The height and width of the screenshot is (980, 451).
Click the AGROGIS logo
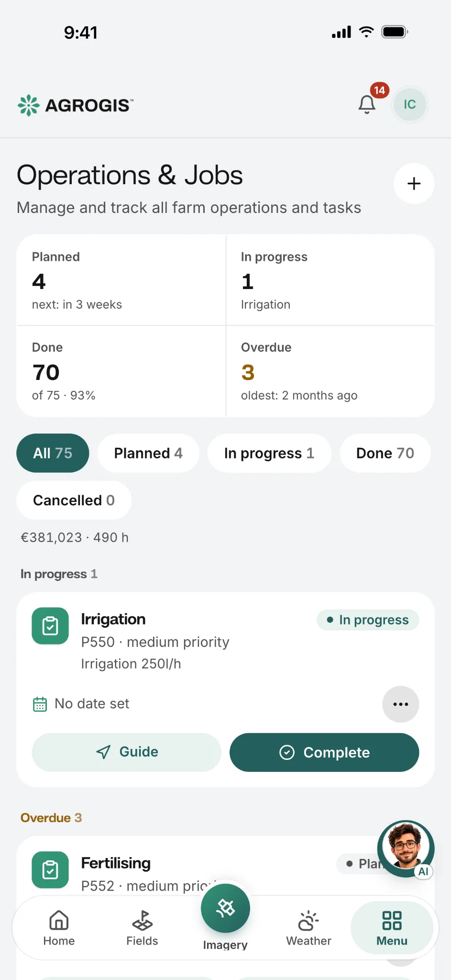click(x=76, y=105)
